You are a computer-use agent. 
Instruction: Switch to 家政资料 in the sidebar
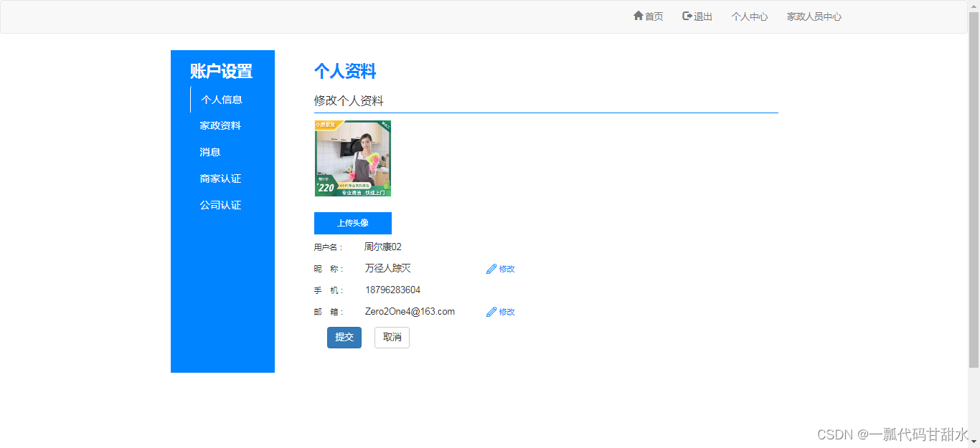pyautogui.click(x=220, y=125)
